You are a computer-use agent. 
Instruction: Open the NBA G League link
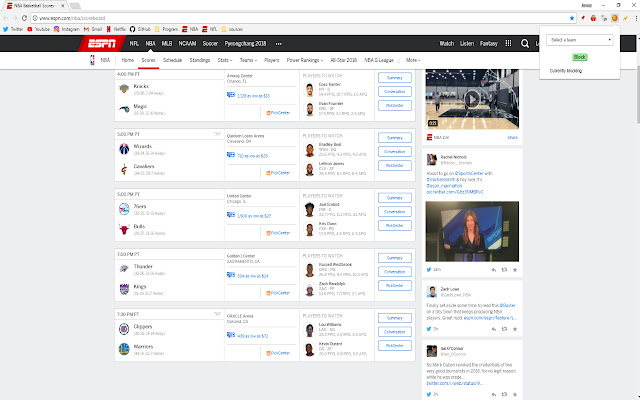click(x=379, y=60)
